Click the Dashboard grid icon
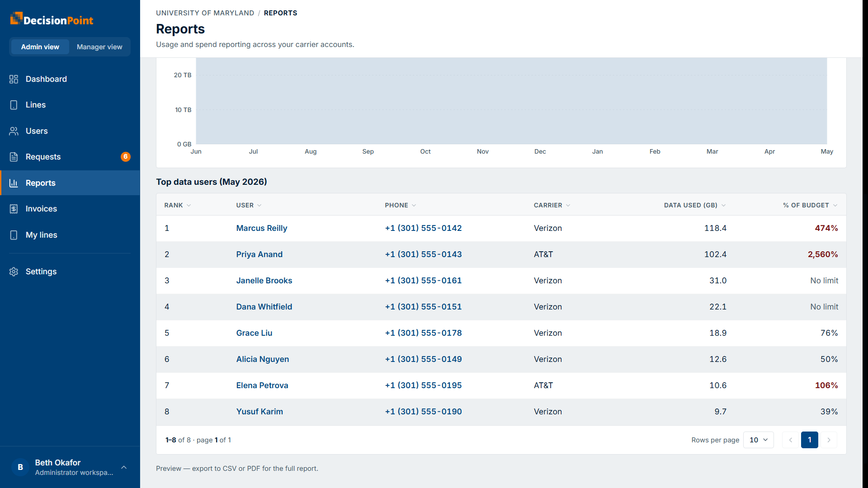The height and width of the screenshot is (488, 868). pyautogui.click(x=14, y=79)
